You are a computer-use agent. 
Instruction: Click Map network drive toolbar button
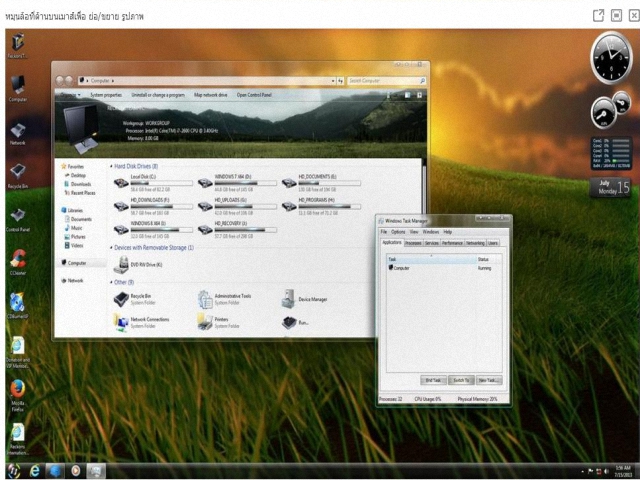211,95
